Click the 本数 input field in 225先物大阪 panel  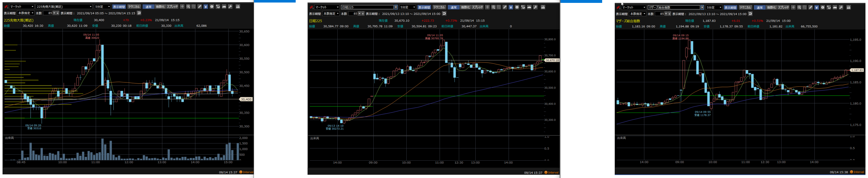(x=48, y=13)
